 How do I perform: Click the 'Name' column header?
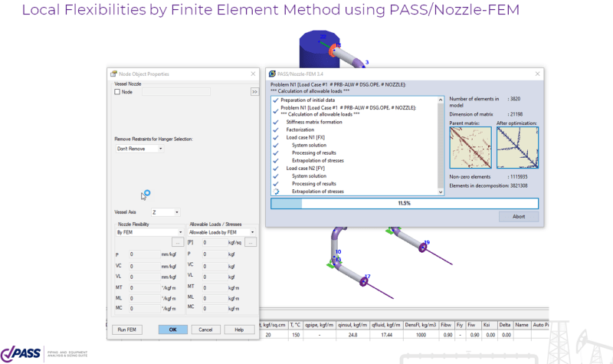pos(522,325)
